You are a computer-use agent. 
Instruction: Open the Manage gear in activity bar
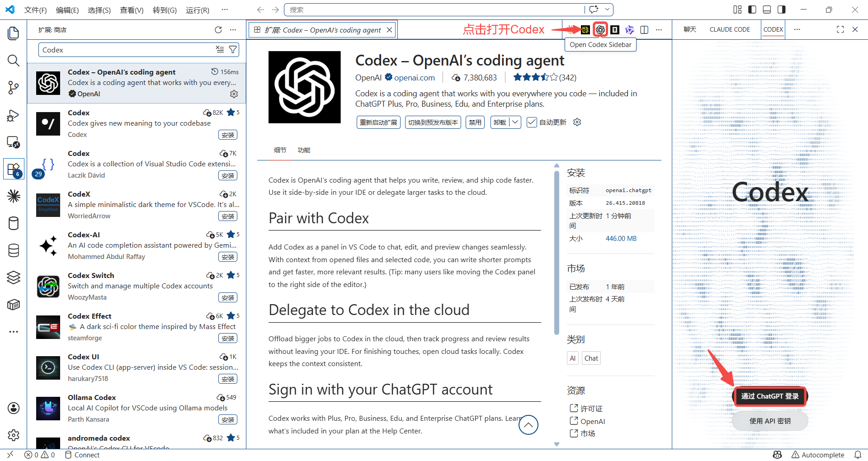pos(14,435)
